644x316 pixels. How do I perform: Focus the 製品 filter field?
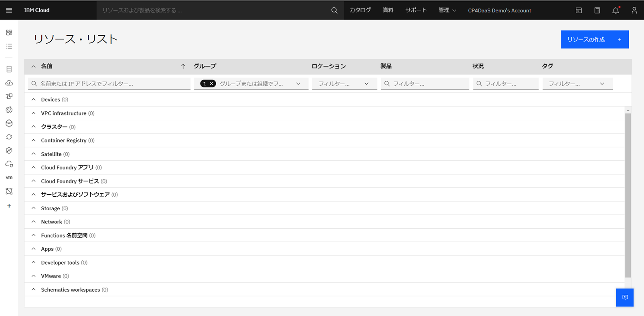point(425,84)
